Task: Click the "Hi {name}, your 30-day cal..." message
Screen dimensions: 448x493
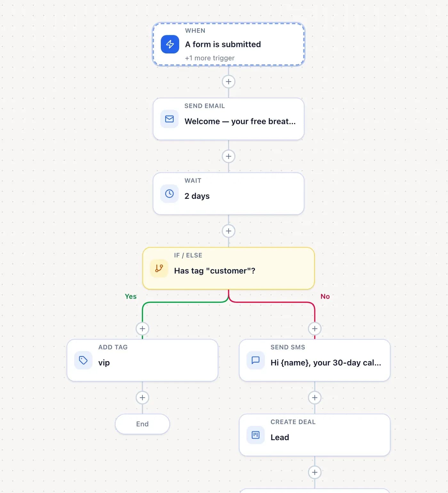Action: click(x=326, y=363)
